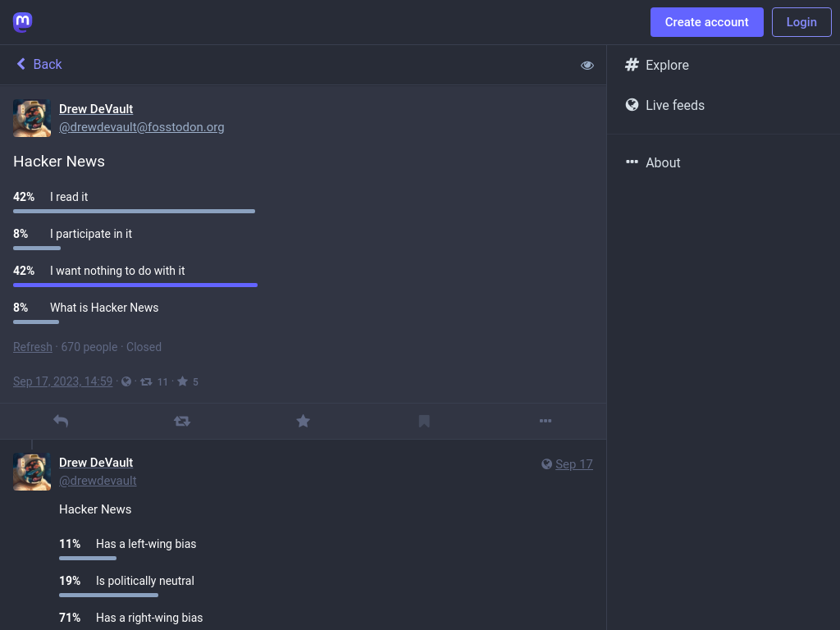Click the '670 people' vote count text
Viewport: 840px width, 630px height.
click(89, 347)
